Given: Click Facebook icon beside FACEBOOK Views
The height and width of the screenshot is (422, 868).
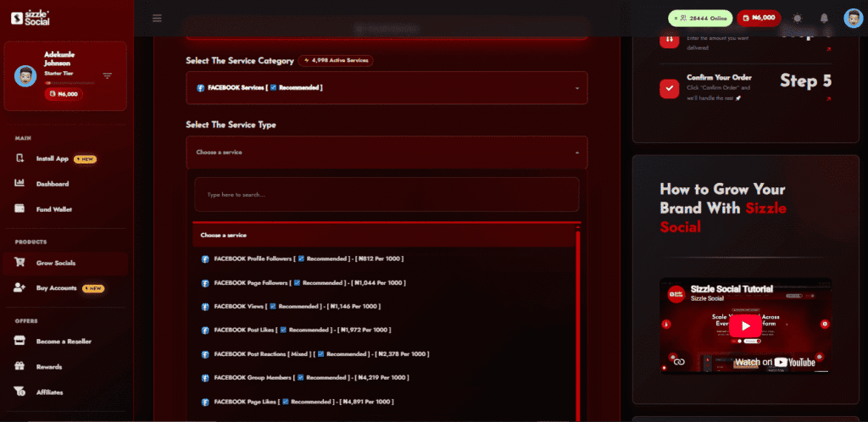Looking at the screenshot, I should (x=205, y=307).
